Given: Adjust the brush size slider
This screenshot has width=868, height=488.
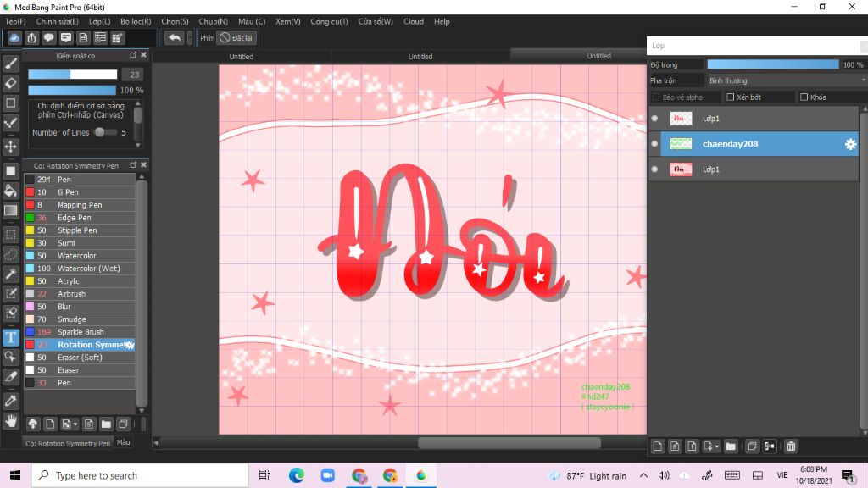Looking at the screenshot, I should (73, 75).
